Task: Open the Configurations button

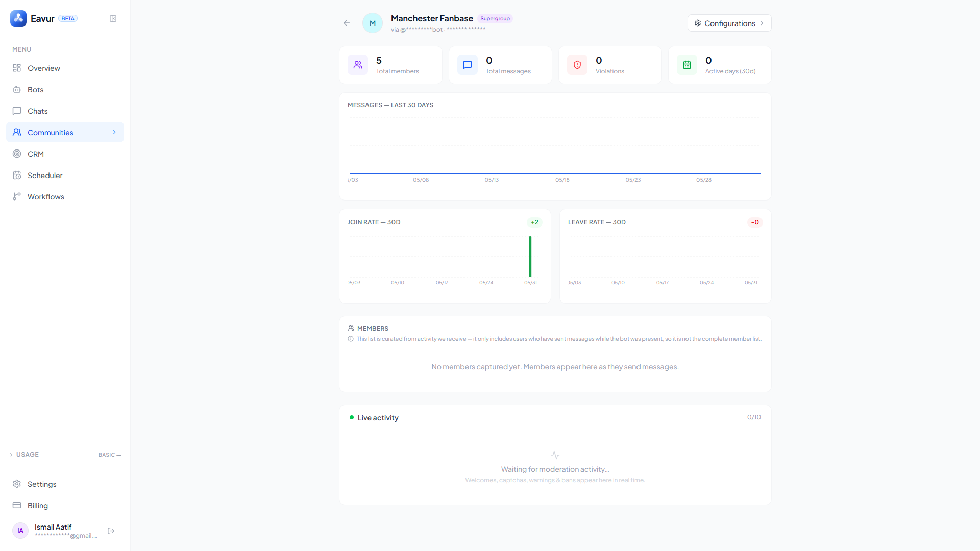Action: click(729, 23)
